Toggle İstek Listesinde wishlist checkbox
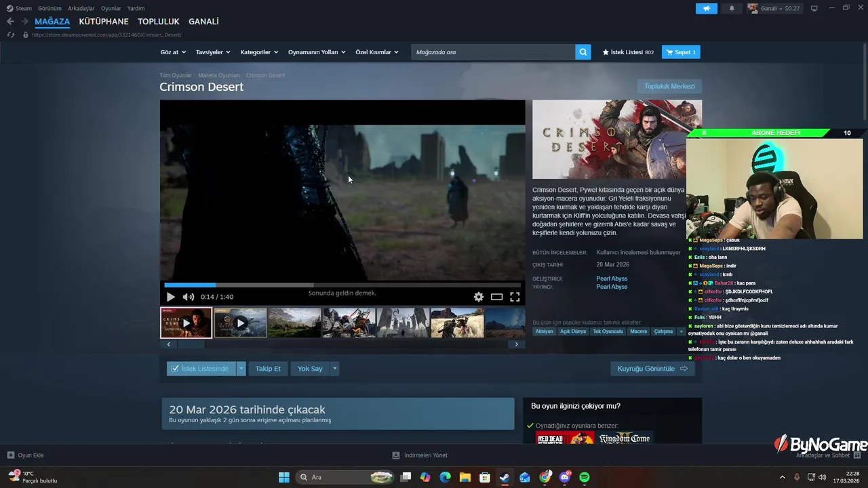Image resolution: width=868 pixels, height=488 pixels. 175,369
